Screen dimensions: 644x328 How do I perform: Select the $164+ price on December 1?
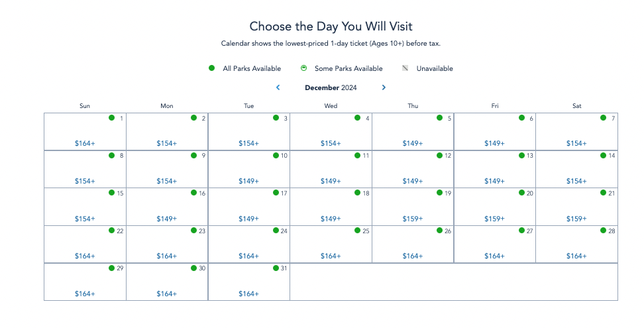point(85,143)
